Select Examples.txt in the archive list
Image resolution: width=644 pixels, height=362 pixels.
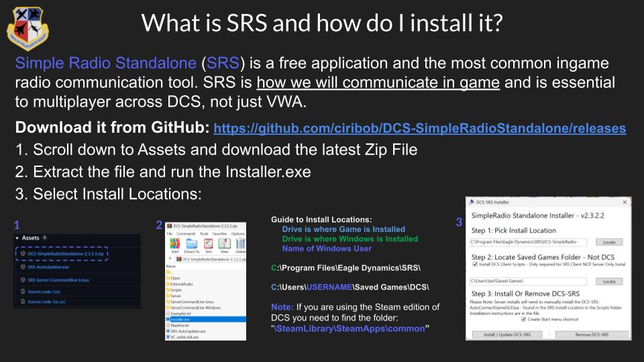tap(205, 313)
